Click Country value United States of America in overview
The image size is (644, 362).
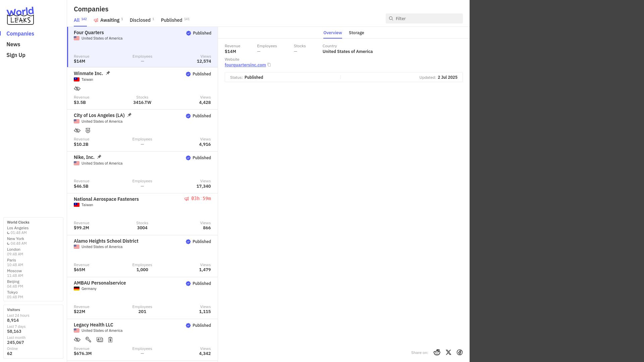coord(347,52)
